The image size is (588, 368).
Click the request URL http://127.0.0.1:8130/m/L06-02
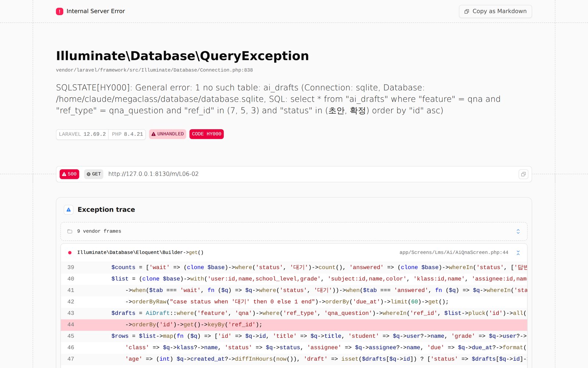(x=153, y=174)
